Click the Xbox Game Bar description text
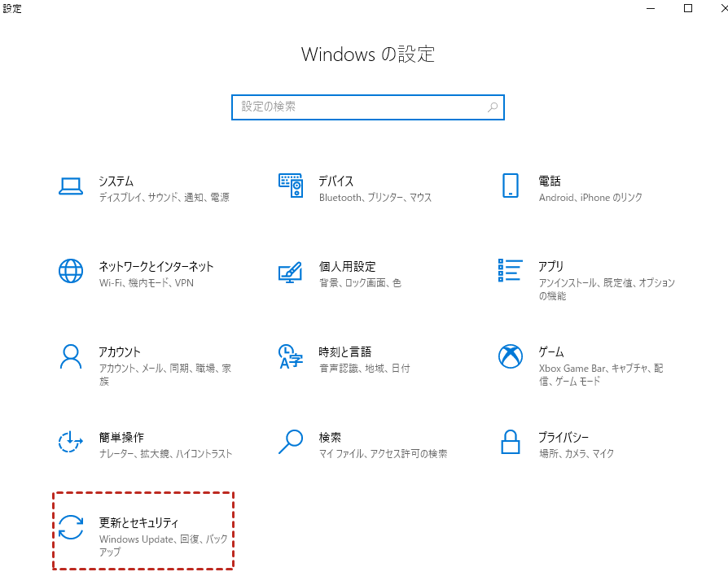The width and height of the screenshot is (728, 585). click(601, 374)
